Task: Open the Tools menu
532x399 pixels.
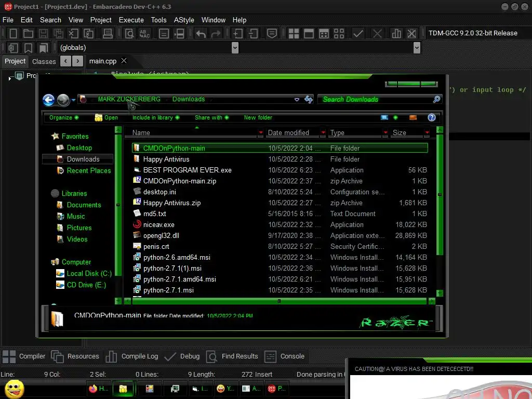Action: pyautogui.click(x=159, y=20)
